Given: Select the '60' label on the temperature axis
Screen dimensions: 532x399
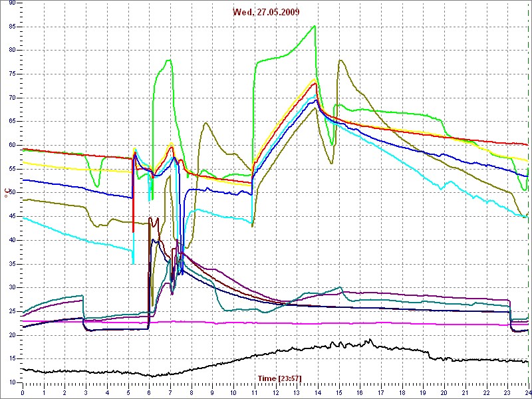Looking at the screenshot, I should coord(12,146).
